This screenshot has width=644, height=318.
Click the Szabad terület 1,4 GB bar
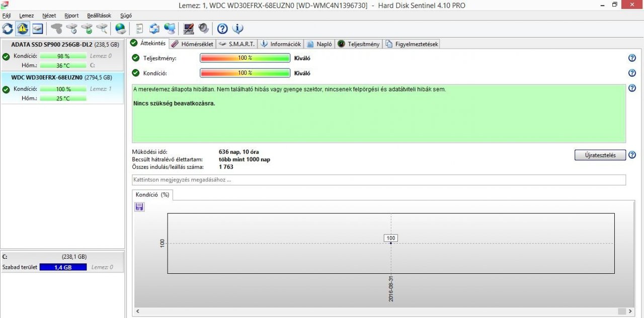pyautogui.click(x=63, y=267)
